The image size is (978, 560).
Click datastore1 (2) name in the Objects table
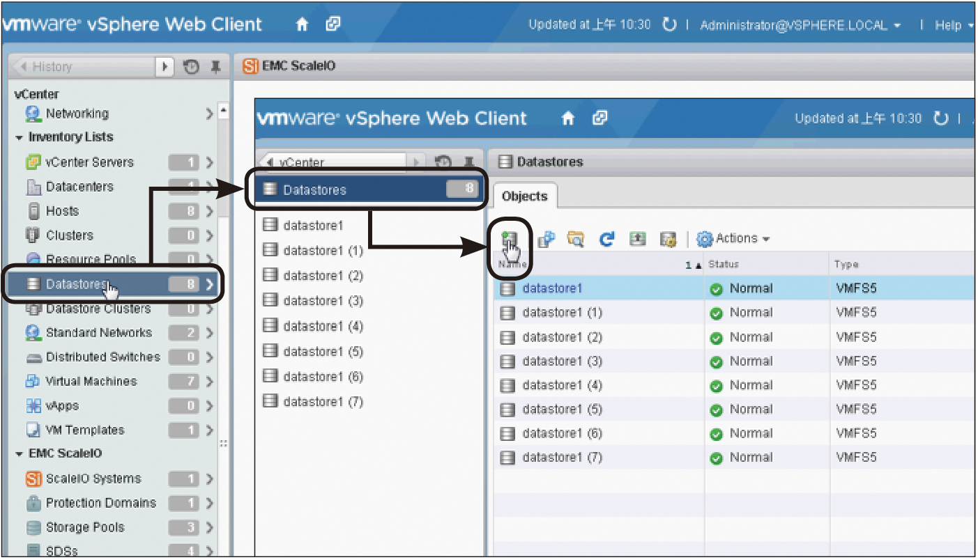[x=562, y=337]
